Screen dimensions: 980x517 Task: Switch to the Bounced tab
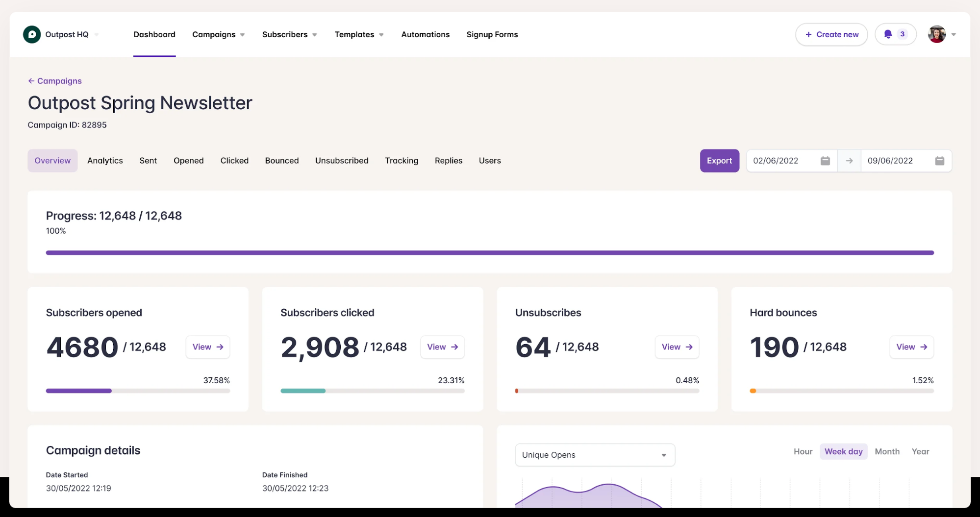282,161
